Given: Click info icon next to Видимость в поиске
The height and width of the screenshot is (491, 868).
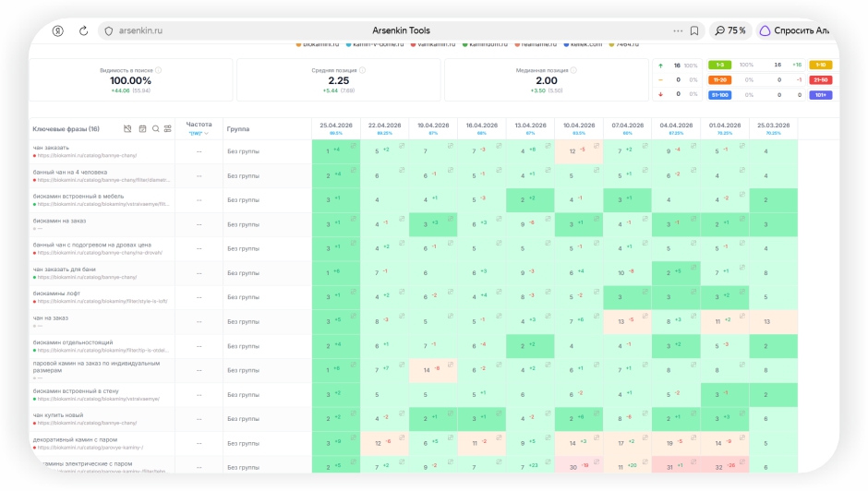Looking at the screenshot, I should [x=159, y=70].
